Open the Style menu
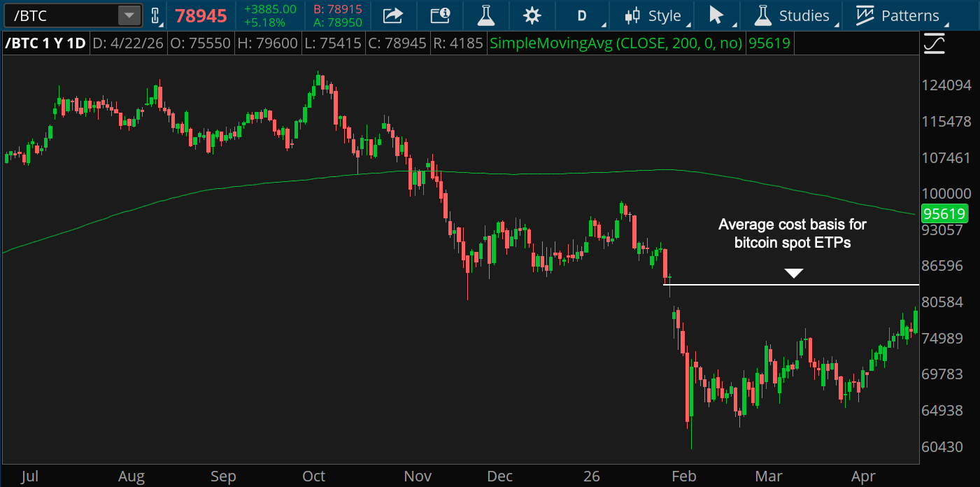 (654, 15)
